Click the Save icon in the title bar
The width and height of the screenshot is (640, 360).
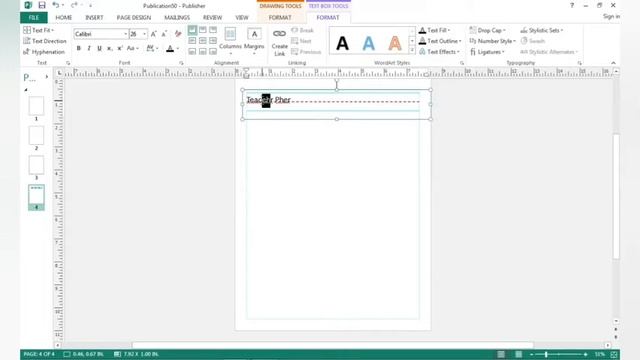pos(42,5)
